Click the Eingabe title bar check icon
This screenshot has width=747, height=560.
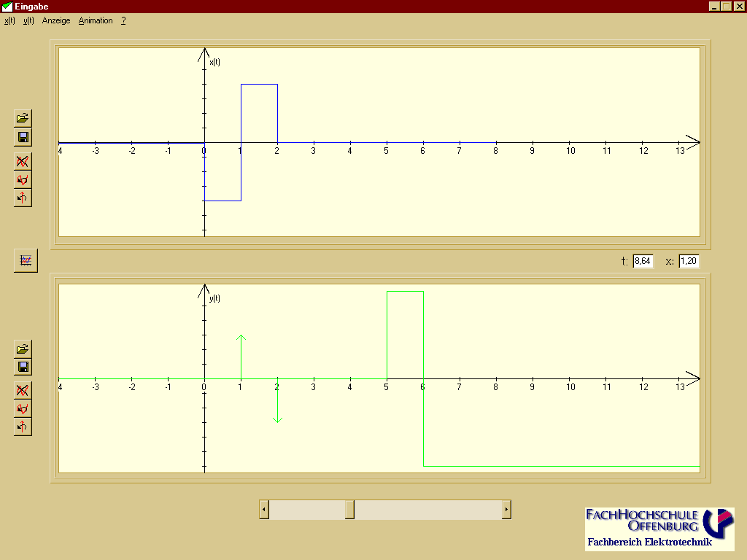pyautogui.click(x=7, y=6)
